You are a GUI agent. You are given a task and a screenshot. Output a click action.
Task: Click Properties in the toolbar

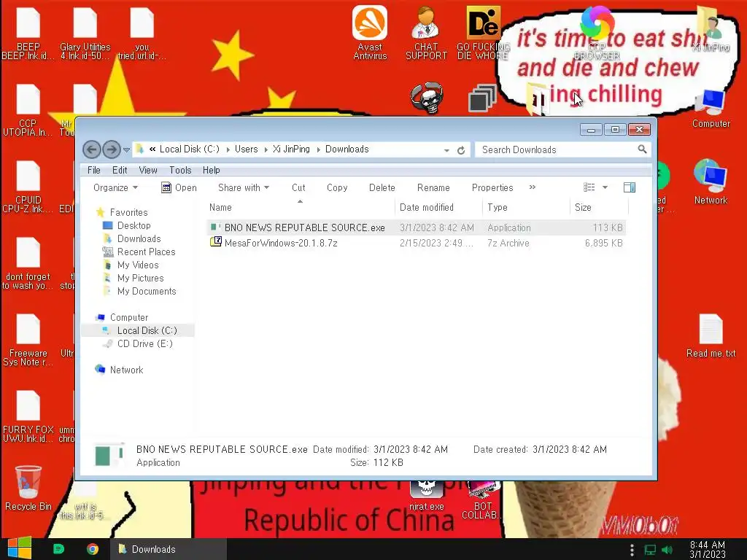tap(492, 187)
